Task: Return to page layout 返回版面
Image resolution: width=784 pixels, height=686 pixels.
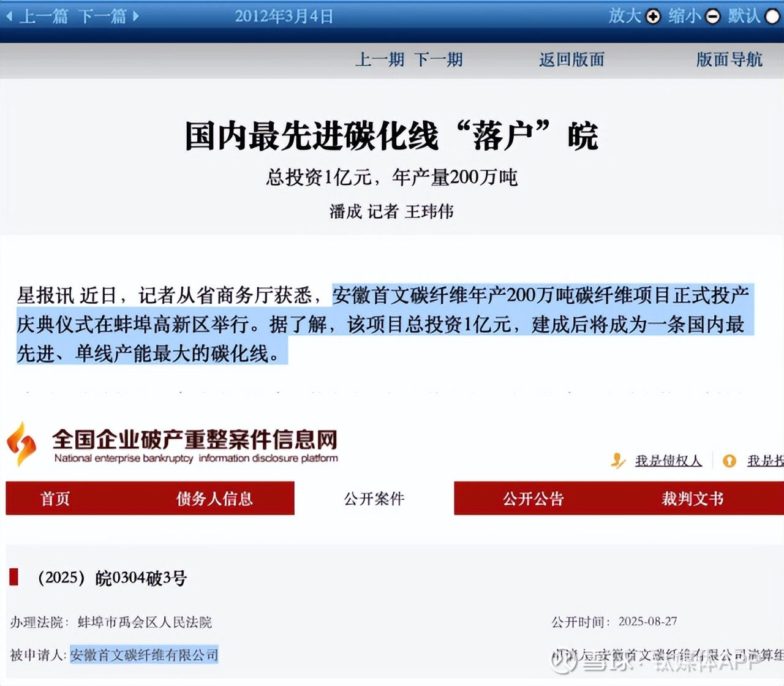Action: [x=571, y=59]
